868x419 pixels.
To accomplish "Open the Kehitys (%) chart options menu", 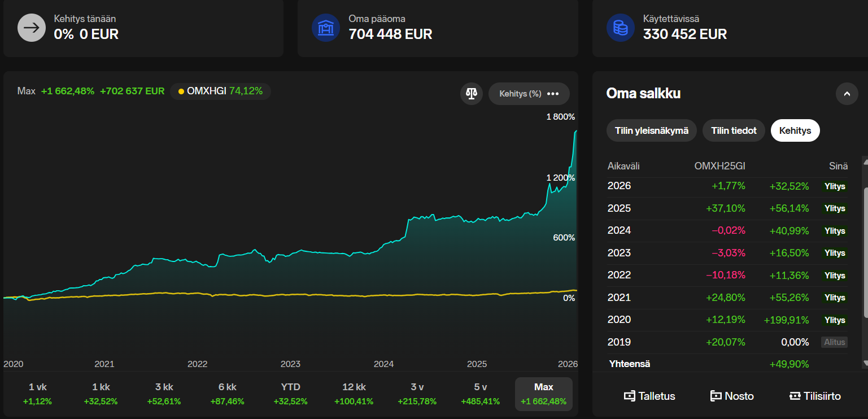I will pyautogui.click(x=529, y=94).
